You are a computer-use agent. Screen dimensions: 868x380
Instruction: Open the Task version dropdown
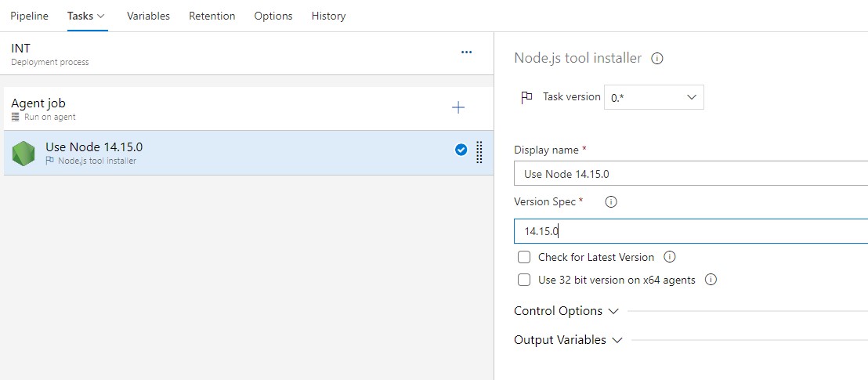pos(653,97)
